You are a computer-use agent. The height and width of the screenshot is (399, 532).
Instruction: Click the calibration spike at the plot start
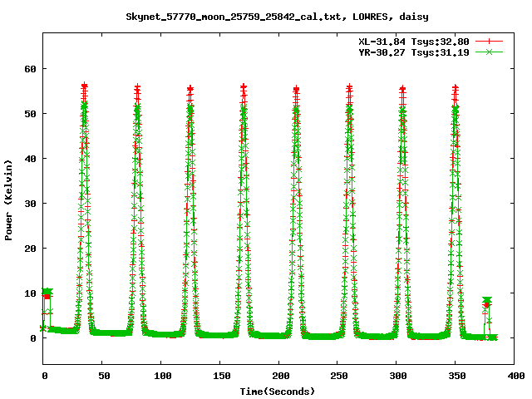47,293
